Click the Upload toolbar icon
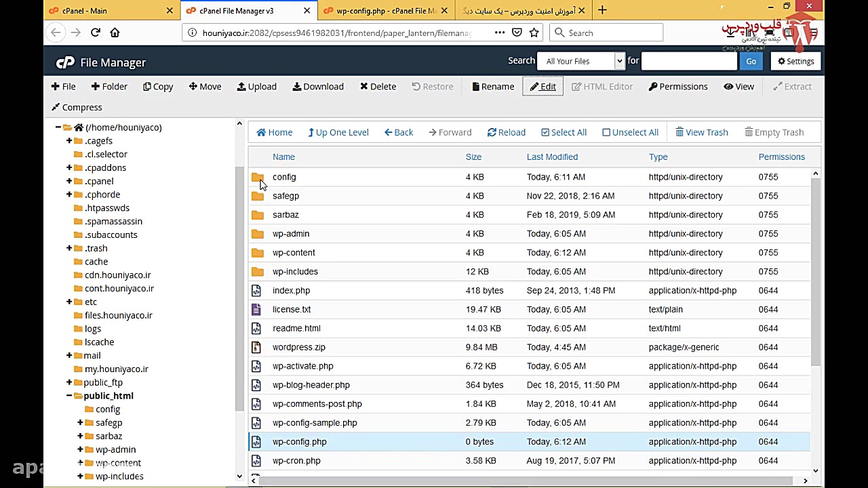This screenshot has height=488, width=868. [x=256, y=87]
